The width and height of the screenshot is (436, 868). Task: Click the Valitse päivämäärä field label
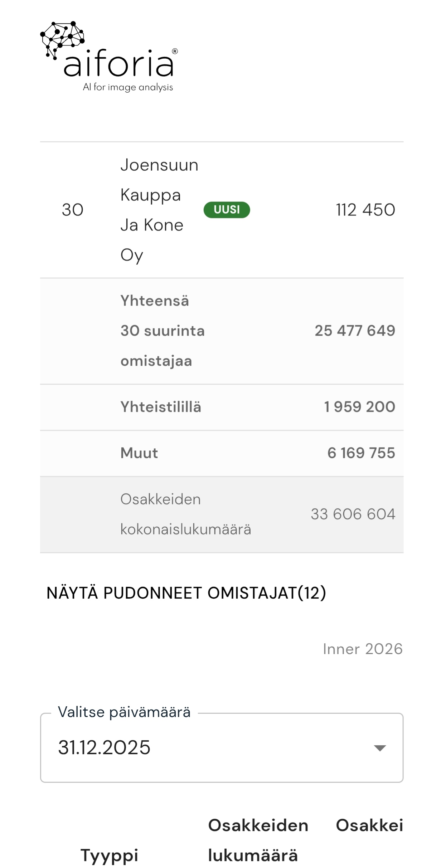point(124,712)
